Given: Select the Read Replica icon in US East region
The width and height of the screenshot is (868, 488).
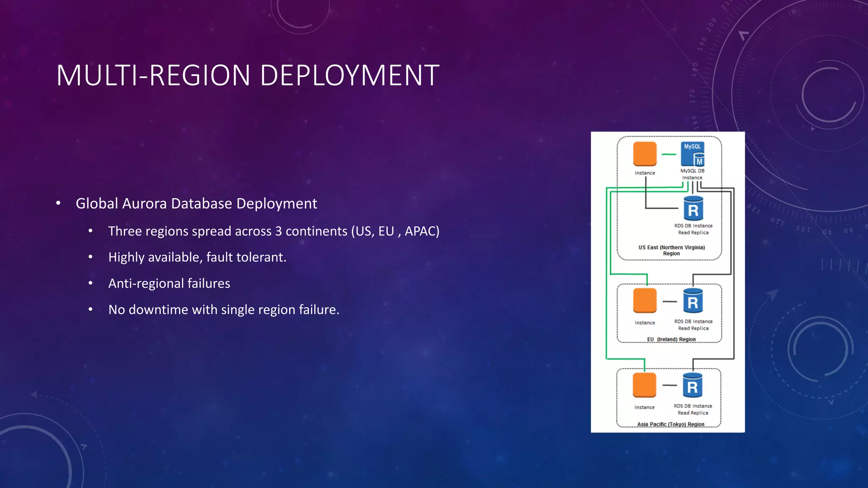Looking at the screenshot, I should (x=693, y=209).
